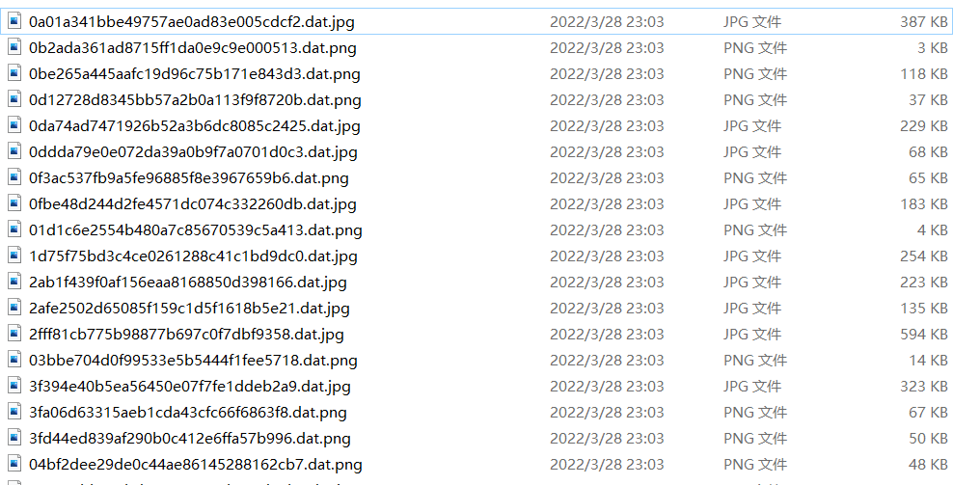
Task: Click the icon of 3fa06d63315aeb1cda43cfc66f6863f8.dat.png
Action: [14, 413]
